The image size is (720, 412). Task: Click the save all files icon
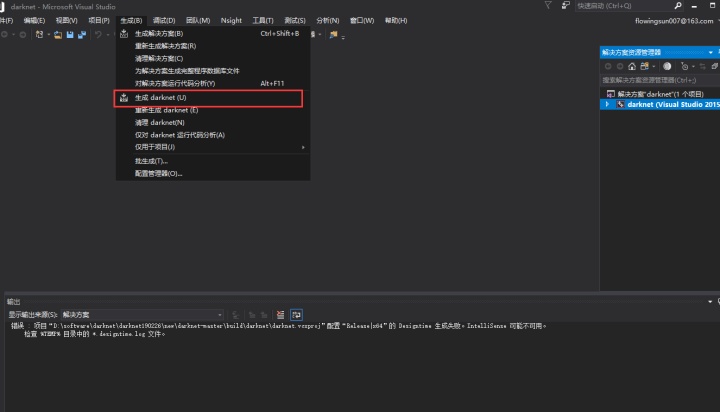pyautogui.click(x=82, y=34)
